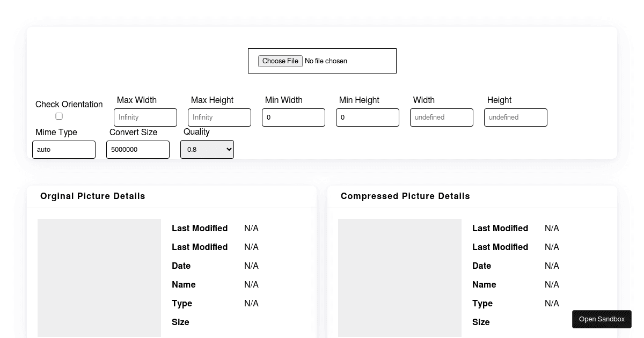The image size is (644, 338).
Task: Click the Max Width input field
Action: (145, 117)
